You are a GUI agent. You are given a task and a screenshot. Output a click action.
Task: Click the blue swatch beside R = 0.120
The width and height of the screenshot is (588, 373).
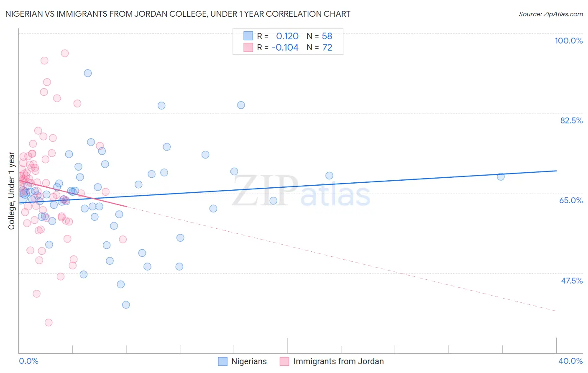pos(248,36)
